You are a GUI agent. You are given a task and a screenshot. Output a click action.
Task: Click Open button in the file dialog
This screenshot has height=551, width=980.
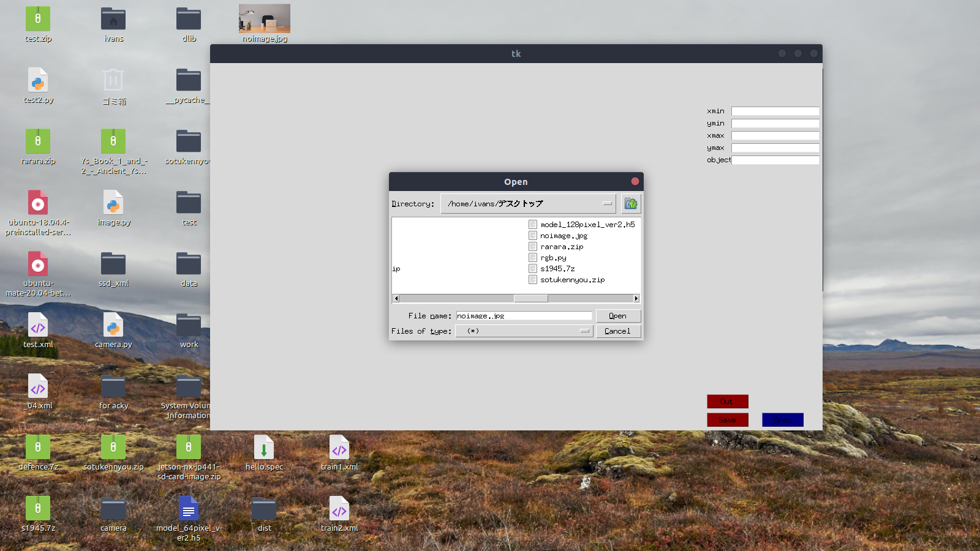coord(618,316)
